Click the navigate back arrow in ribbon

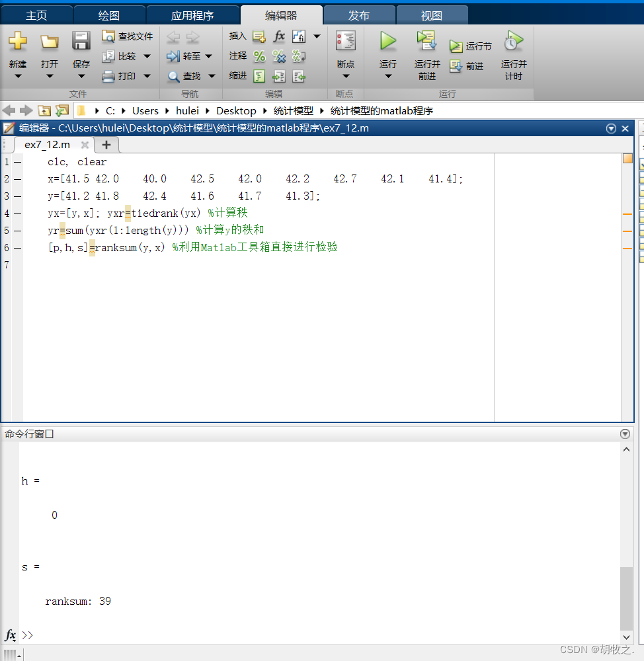pos(173,36)
